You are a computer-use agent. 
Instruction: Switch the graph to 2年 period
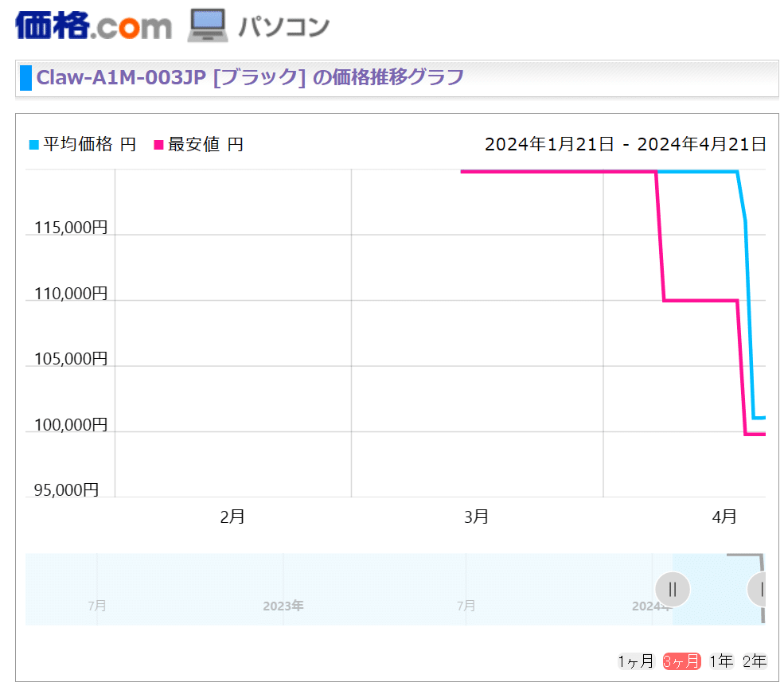pos(754,661)
